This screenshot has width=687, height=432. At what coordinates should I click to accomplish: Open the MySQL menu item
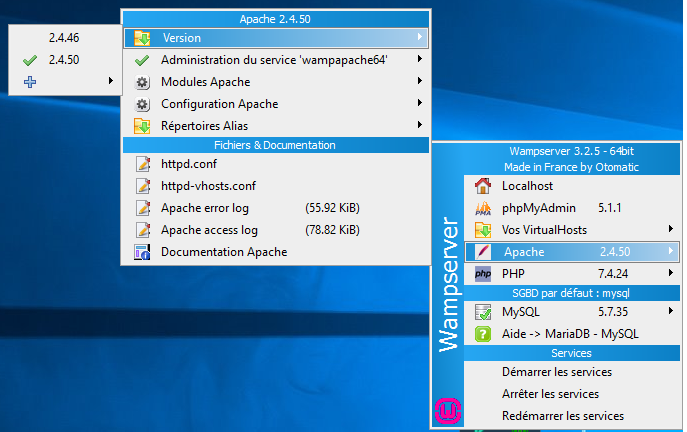[572, 312]
